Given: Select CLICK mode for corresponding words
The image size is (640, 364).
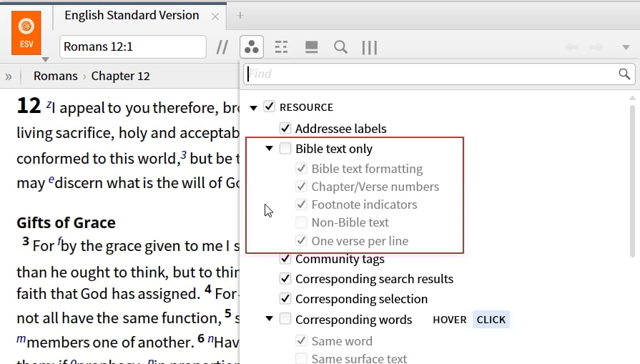Looking at the screenshot, I should pos(491,320).
